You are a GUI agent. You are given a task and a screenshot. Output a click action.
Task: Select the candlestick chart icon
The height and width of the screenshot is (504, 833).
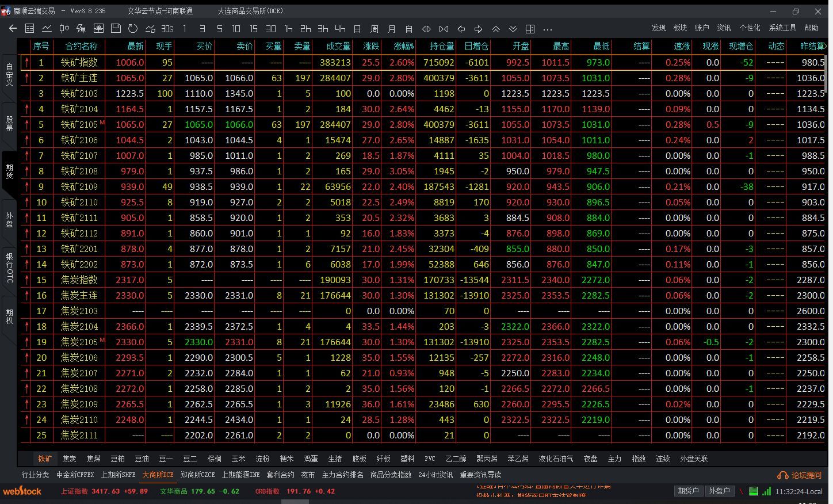[x=64, y=28]
